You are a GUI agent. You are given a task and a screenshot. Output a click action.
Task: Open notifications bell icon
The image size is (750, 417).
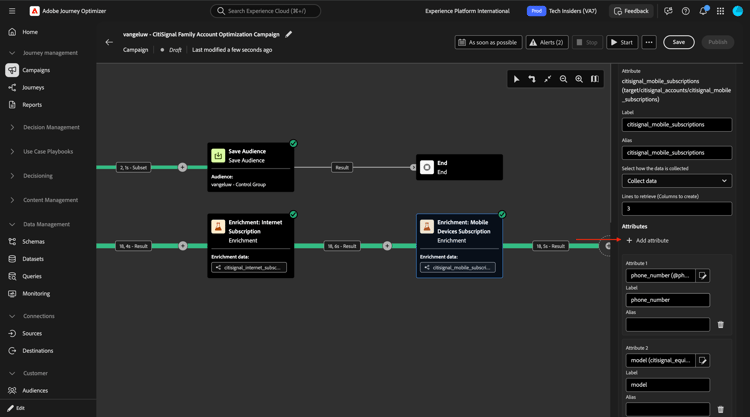tap(703, 11)
